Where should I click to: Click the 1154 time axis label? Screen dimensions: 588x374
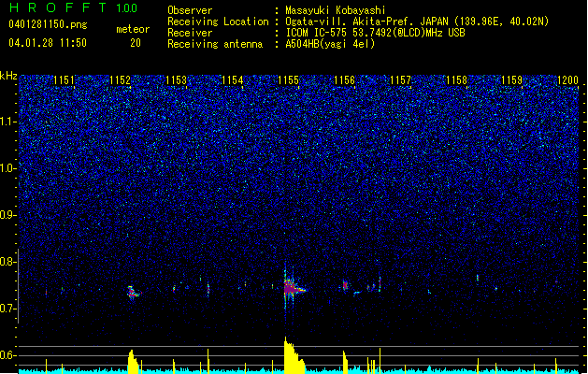coord(232,80)
